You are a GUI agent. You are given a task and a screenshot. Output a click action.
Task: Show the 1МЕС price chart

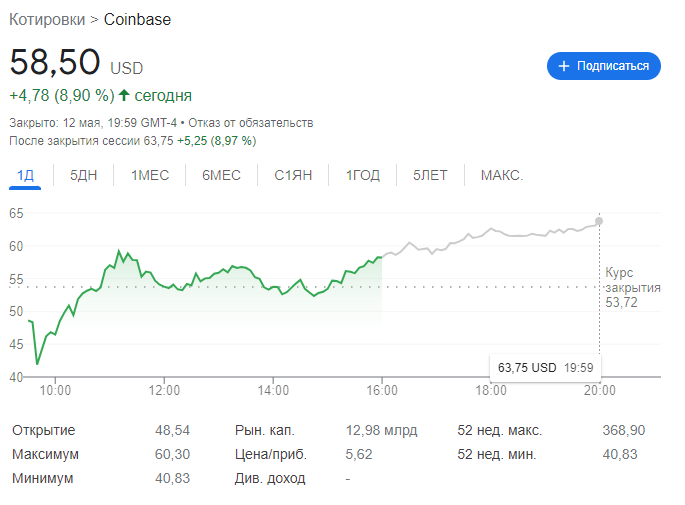point(150,175)
